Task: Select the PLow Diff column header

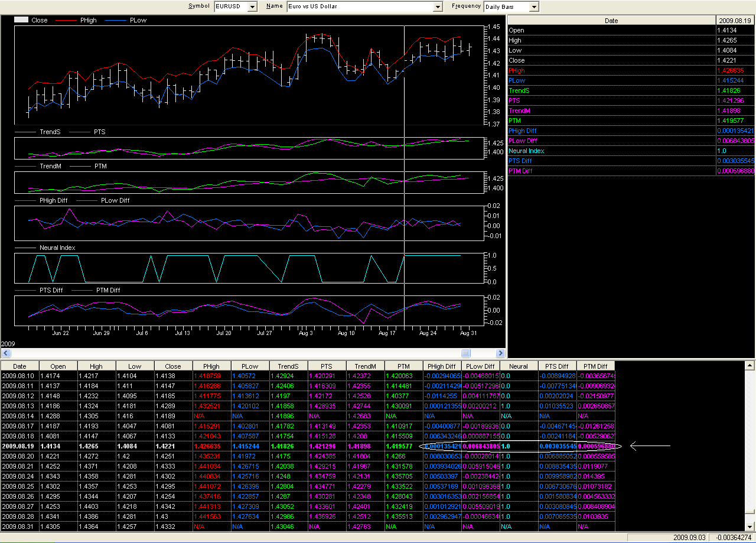Action: pos(481,366)
